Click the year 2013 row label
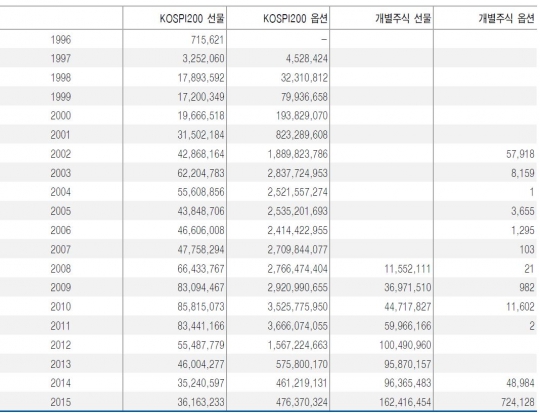The height and width of the screenshot is (413, 540). click(61, 364)
